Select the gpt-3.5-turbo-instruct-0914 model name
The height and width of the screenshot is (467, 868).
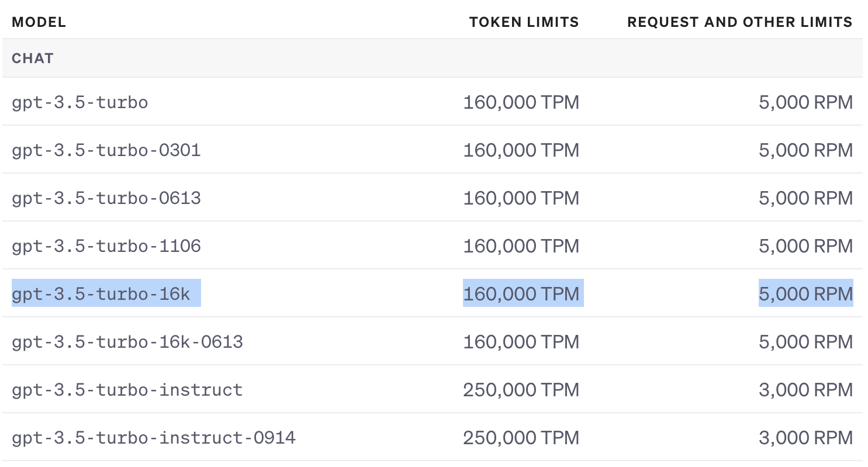pos(154,438)
